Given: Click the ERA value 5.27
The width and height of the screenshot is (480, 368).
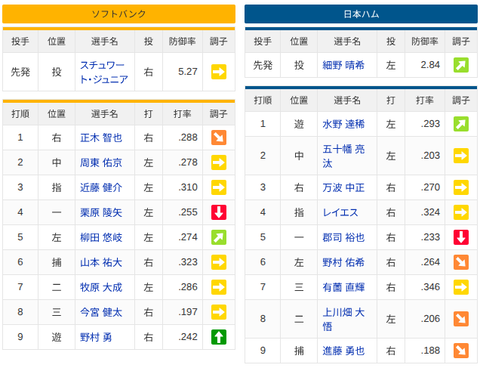Looking at the screenshot, I should [188, 72].
